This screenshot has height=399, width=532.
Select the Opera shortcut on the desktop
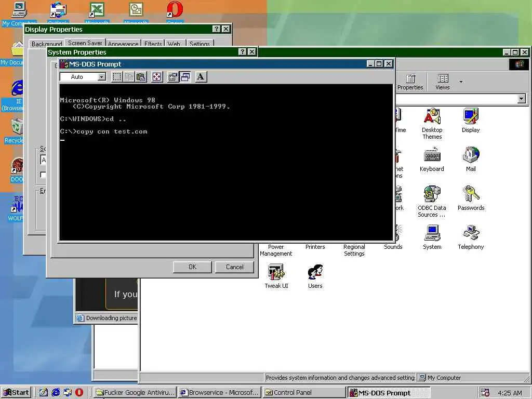[x=175, y=13]
